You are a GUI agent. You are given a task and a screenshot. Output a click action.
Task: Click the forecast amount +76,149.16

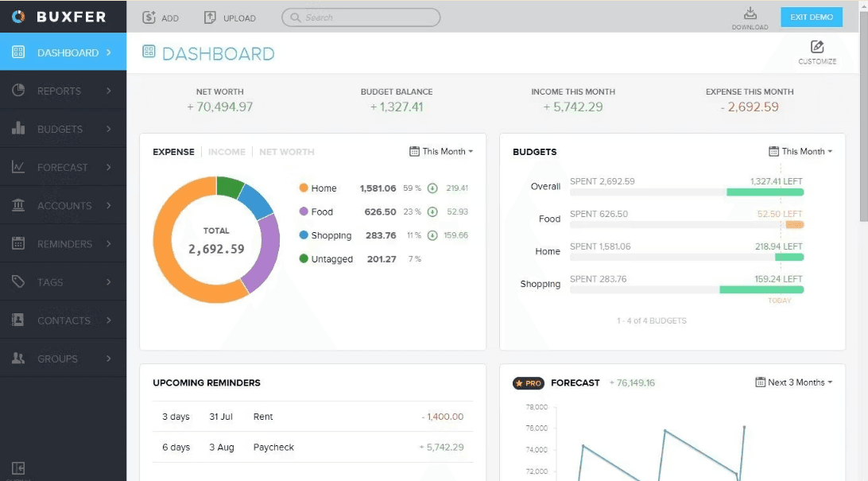click(632, 383)
